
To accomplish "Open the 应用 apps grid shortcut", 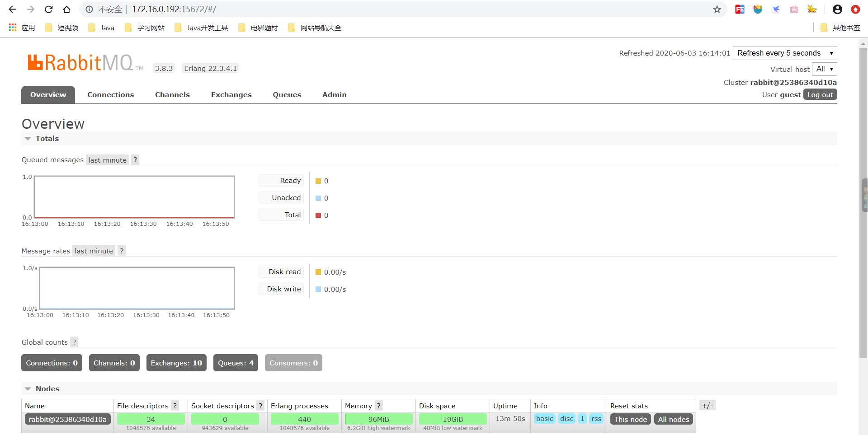I will (x=22, y=28).
